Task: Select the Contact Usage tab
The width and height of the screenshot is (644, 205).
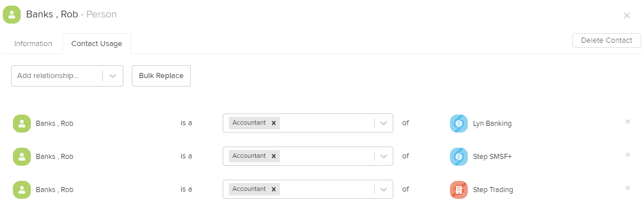Action: click(x=96, y=44)
